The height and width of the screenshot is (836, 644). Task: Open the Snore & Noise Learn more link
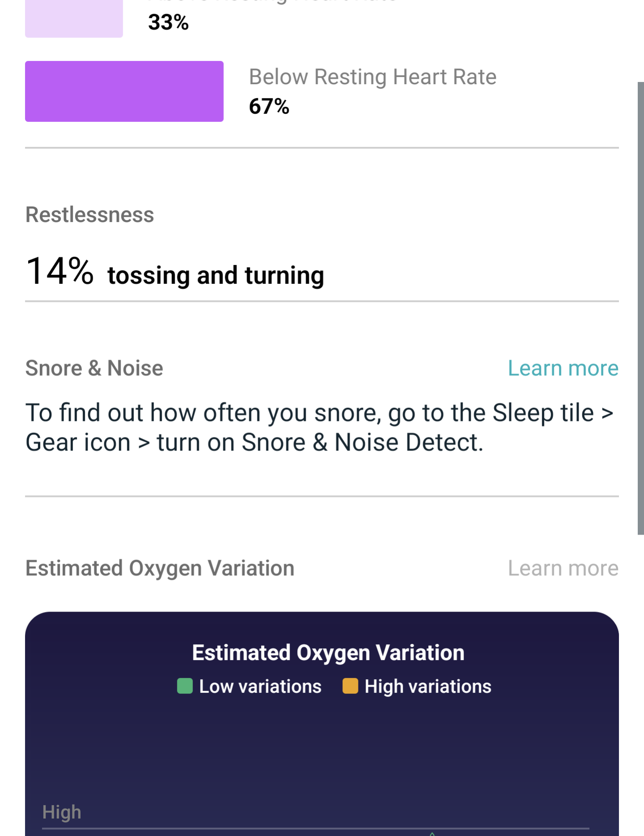click(x=563, y=368)
